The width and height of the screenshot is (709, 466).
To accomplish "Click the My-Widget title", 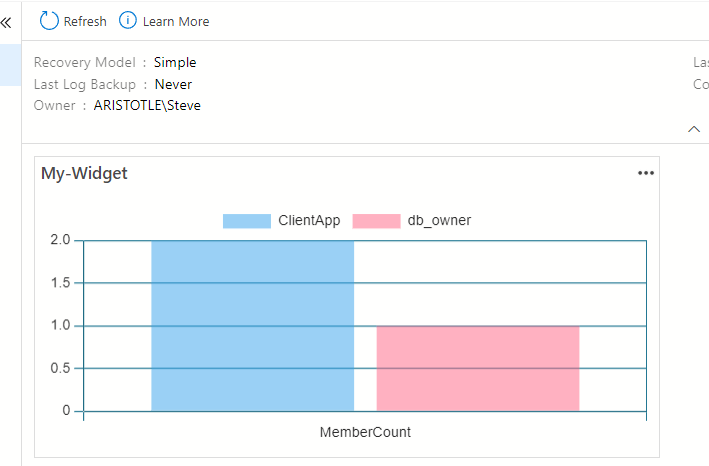I will click(84, 173).
